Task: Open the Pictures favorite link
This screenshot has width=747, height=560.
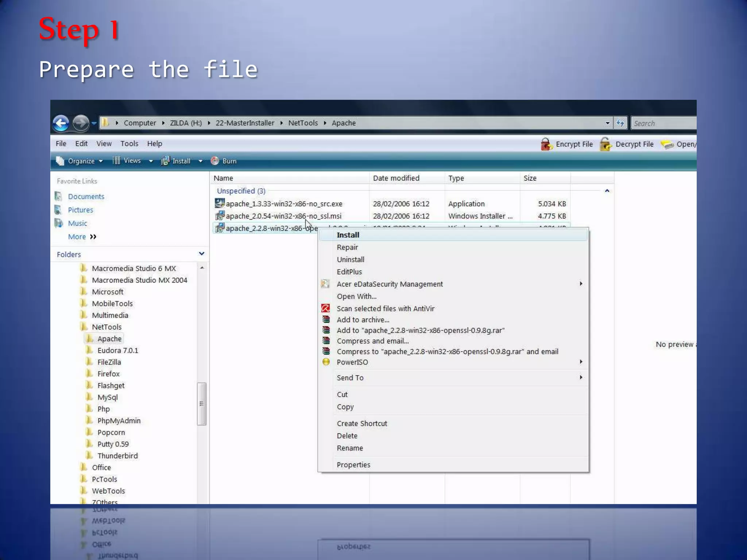Action: coord(80,210)
